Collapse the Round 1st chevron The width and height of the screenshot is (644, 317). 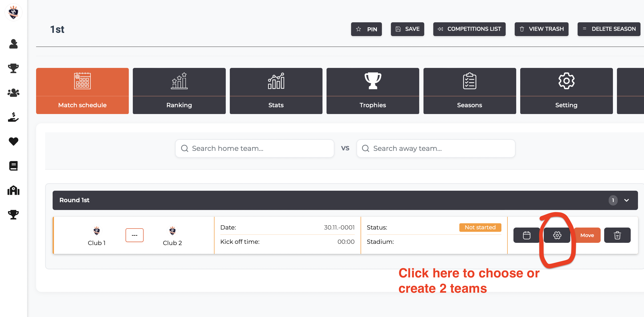[626, 200]
